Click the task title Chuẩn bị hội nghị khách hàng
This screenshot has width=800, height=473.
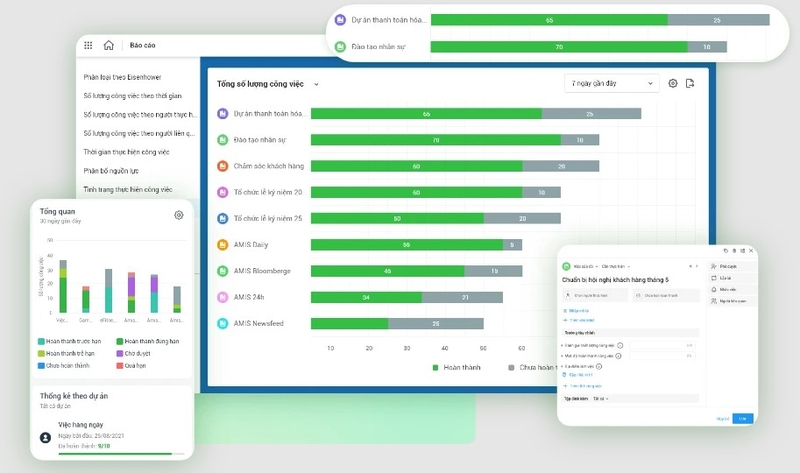coord(615,280)
